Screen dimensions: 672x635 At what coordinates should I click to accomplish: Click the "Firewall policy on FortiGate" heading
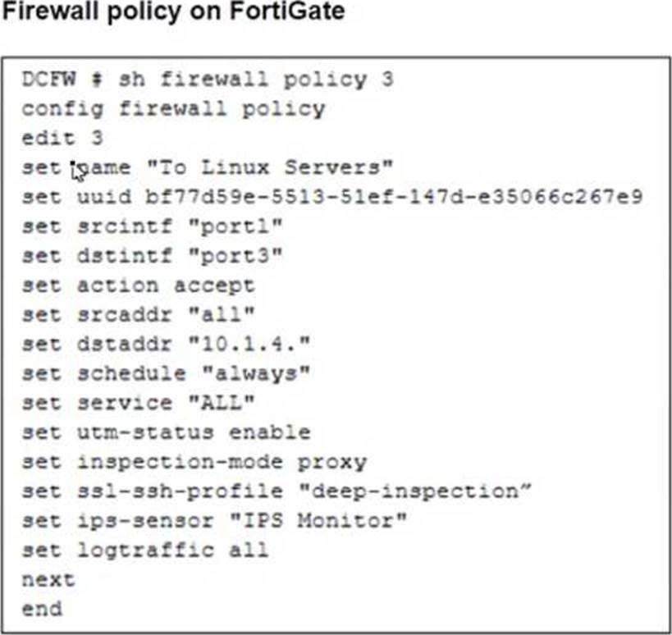[x=173, y=13]
